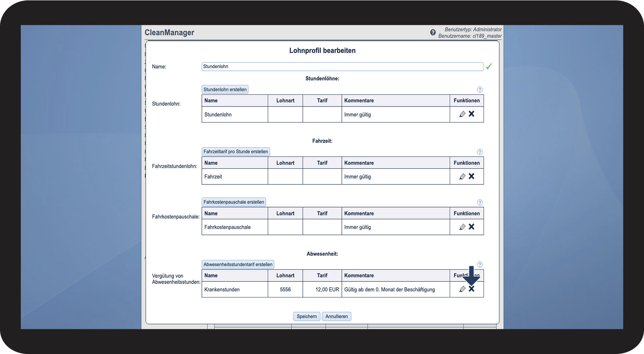Edit the Fahrzeit row with pencil icon
644x354 pixels.
[x=462, y=176]
